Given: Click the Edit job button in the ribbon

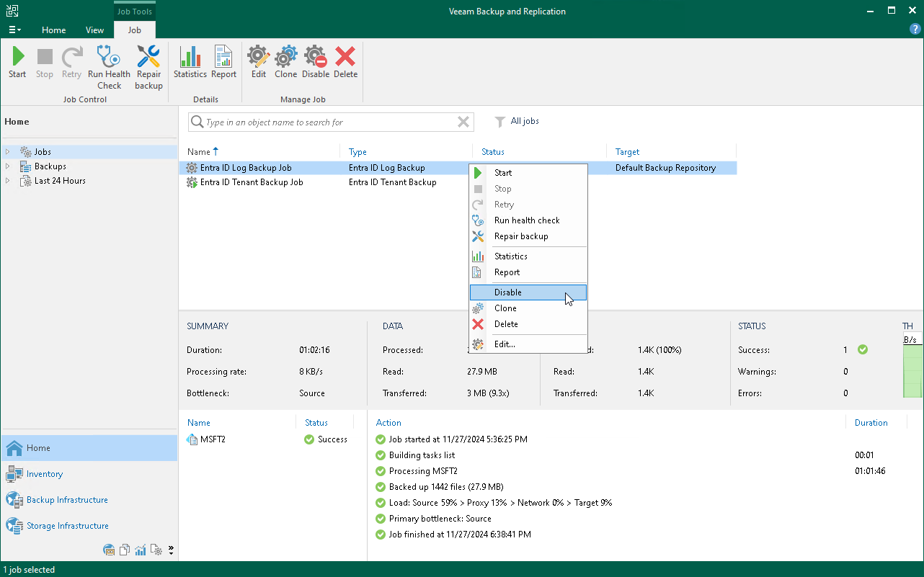Looking at the screenshot, I should click(x=259, y=62).
